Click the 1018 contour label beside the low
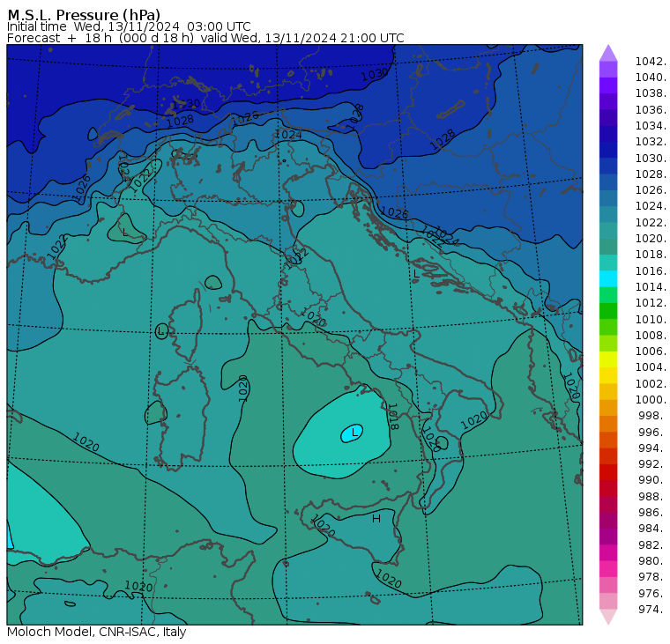Image resolution: width=670 pixels, height=644 pixels. (x=393, y=417)
